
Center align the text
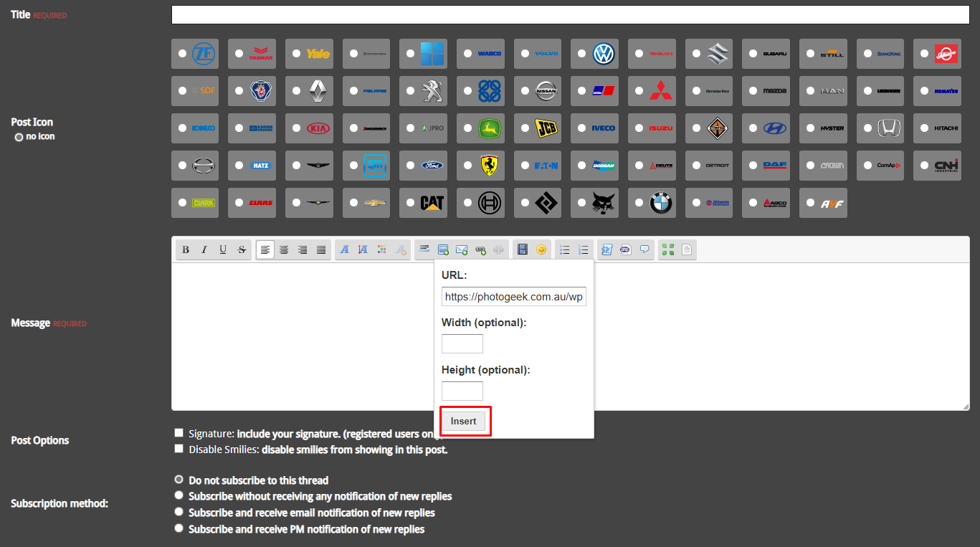[x=284, y=249]
